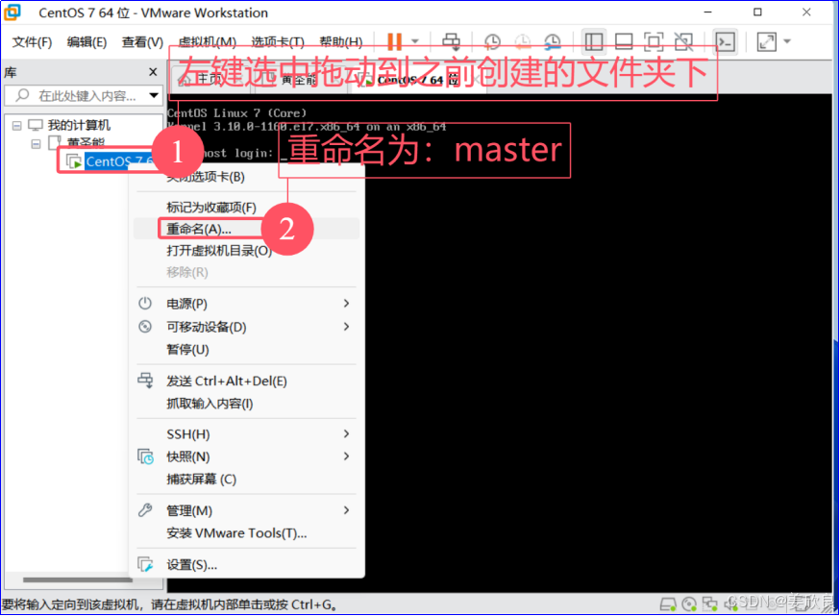This screenshot has width=840, height=616.
Task: Expand the 管理(M) submenu
Action: point(246,510)
